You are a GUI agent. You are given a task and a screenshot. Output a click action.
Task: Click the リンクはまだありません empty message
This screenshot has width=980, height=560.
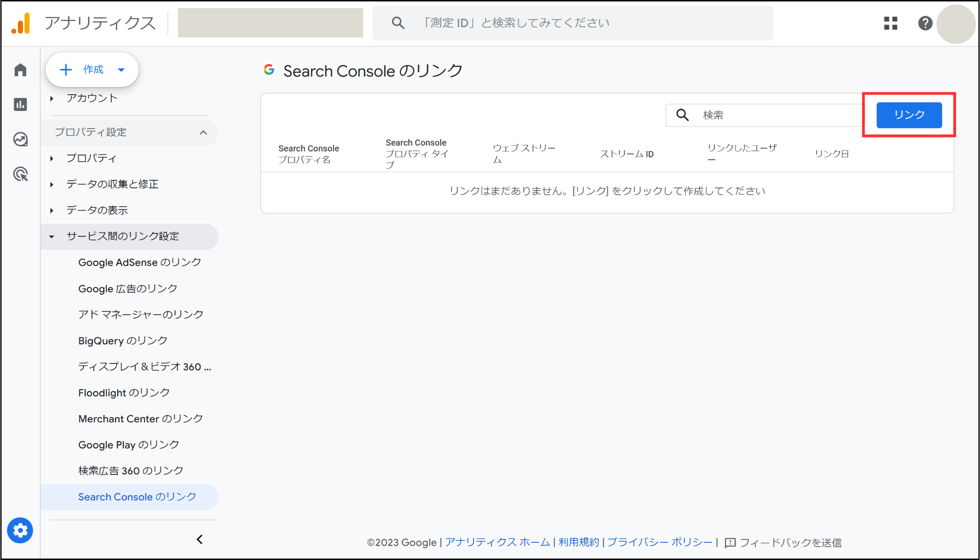(607, 191)
